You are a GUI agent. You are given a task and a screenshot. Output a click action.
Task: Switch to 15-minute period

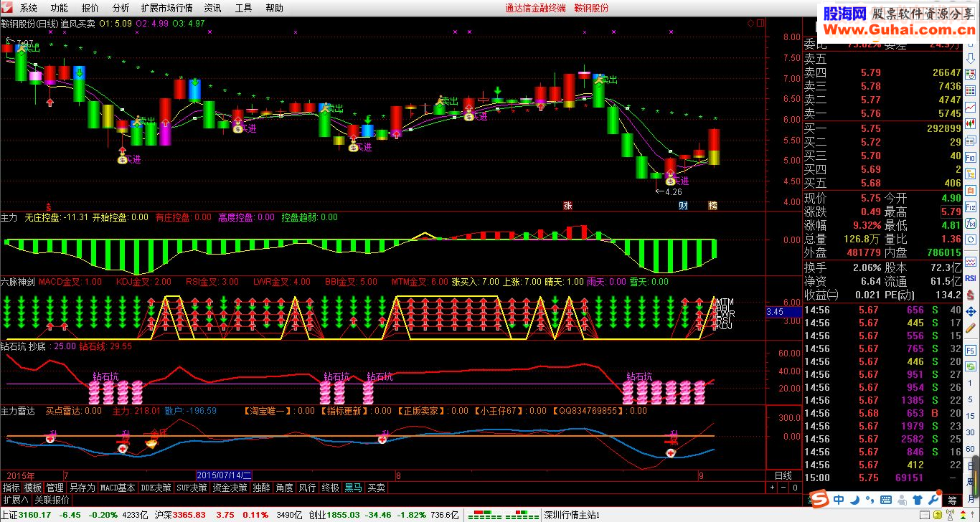pos(970,416)
